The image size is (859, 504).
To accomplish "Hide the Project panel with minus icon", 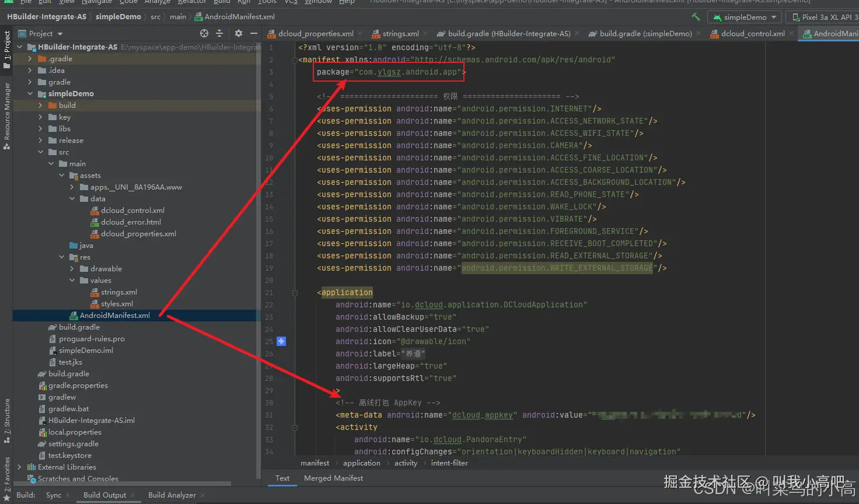I will point(254,33).
